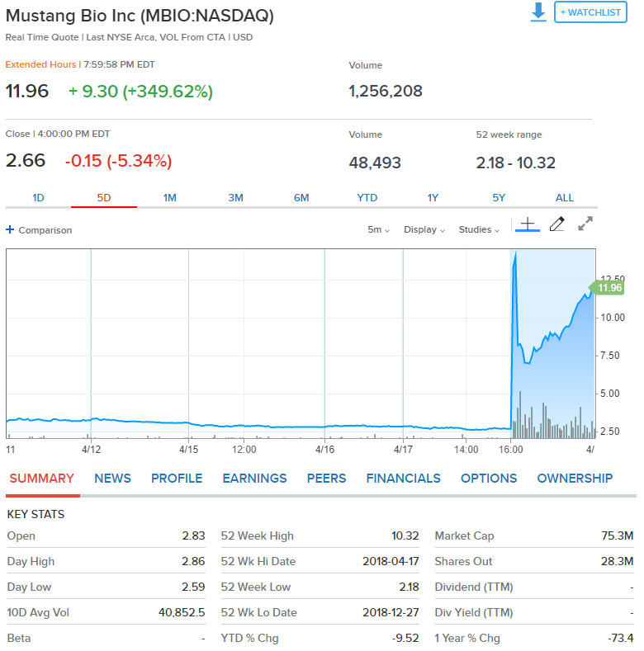The height and width of the screenshot is (651, 644).
Task: Click the closing price 2.66
Action: [x=26, y=161]
